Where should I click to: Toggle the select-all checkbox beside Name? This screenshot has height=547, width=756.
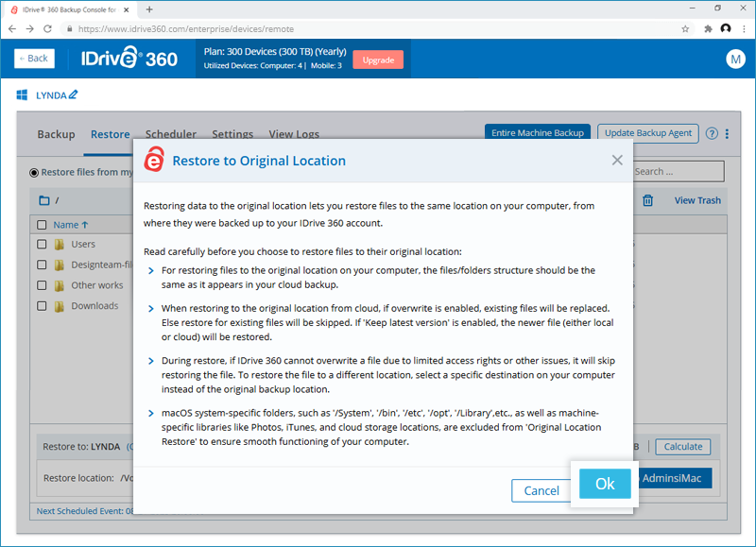click(x=42, y=225)
